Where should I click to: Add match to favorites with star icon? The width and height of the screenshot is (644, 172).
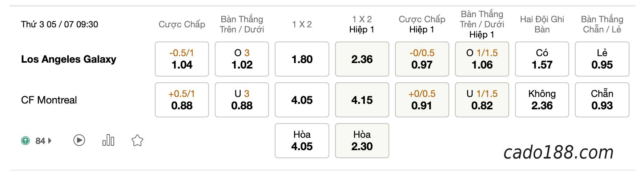click(x=137, y=140)
